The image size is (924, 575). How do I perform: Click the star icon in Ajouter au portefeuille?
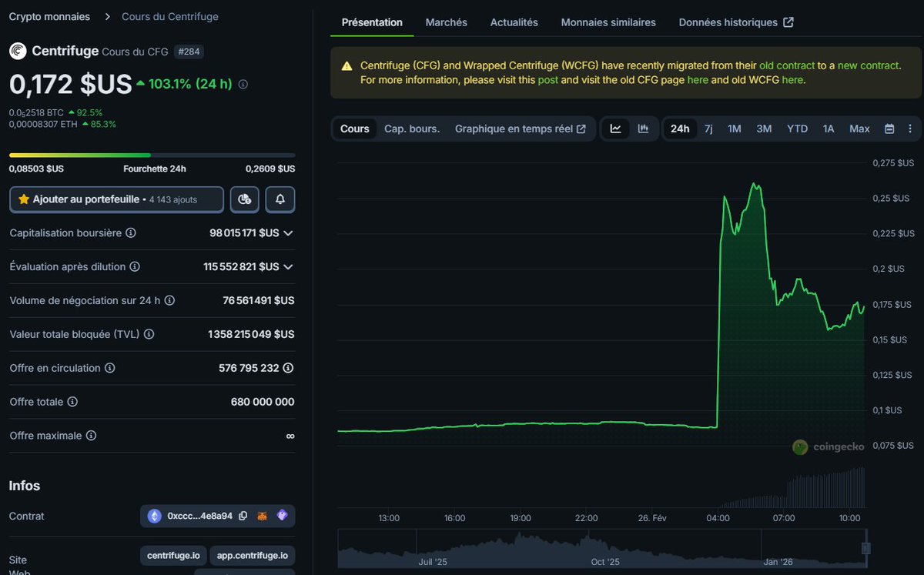[x=24, y=199]
